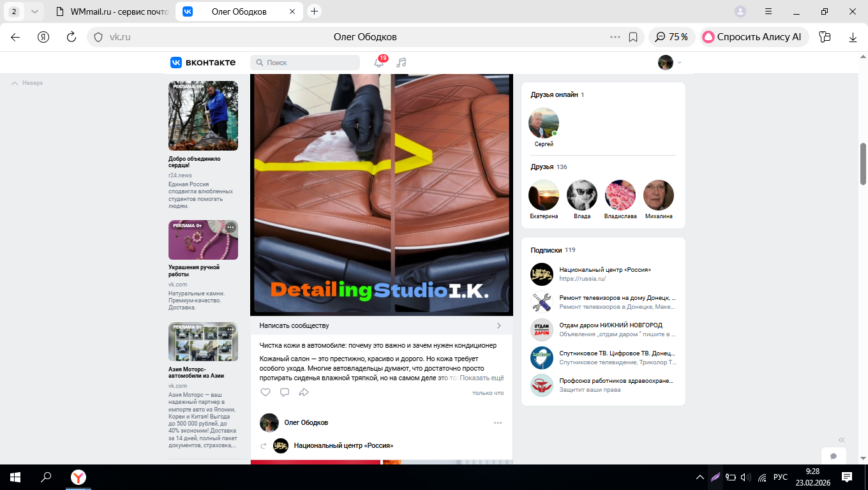Open the site protection shield icon
The height and width of the screenshot is (490, 868).
coord(98,37)
